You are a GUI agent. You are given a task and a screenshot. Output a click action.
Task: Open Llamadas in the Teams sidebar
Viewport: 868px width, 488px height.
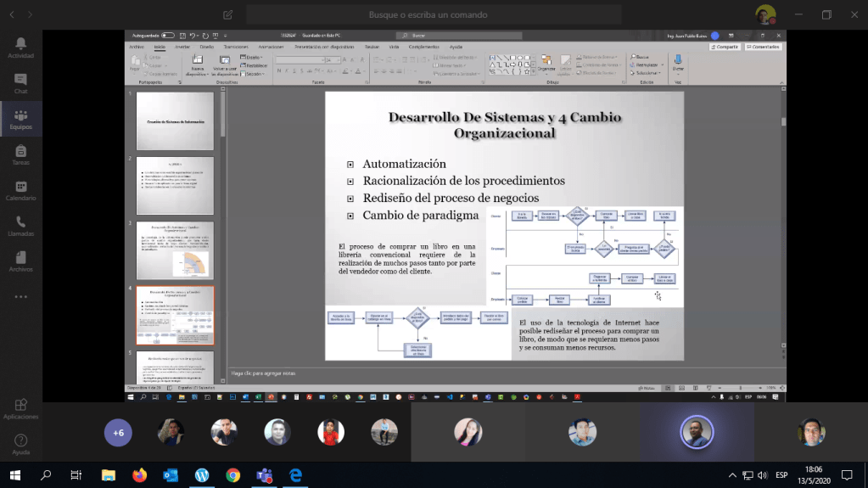(x=20, y=226)
